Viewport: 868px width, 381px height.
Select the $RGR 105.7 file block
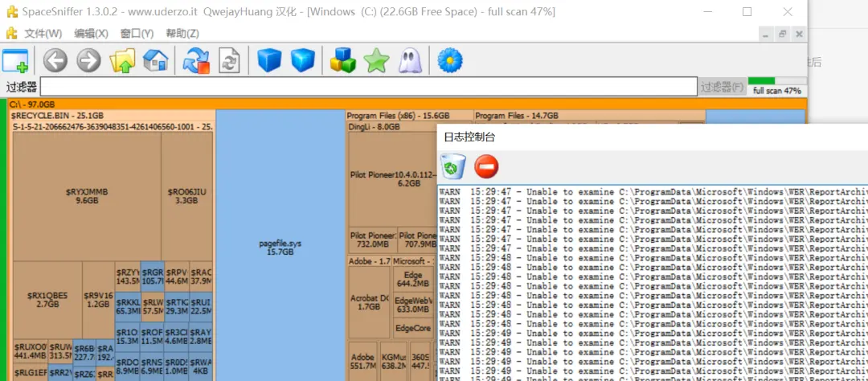152,277
